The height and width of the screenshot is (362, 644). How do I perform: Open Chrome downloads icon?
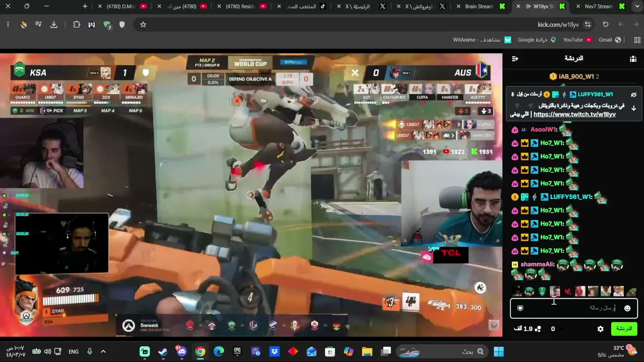coord(54,25)
